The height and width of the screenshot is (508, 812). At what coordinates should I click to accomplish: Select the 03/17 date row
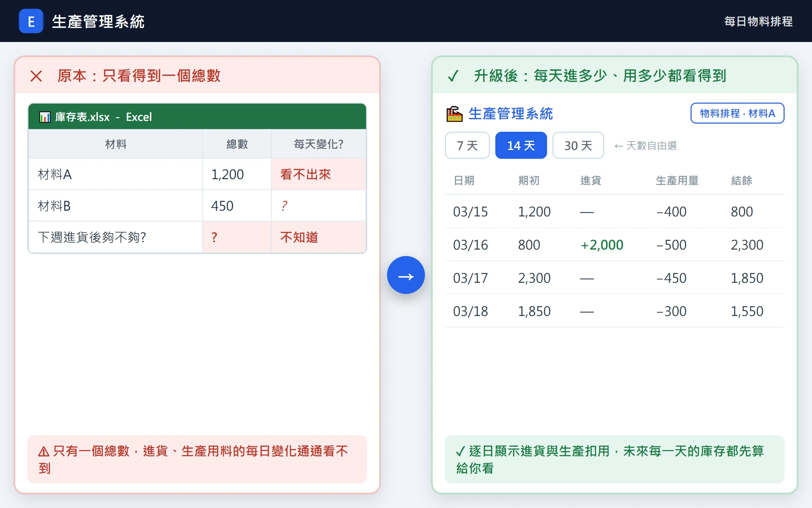614,278
